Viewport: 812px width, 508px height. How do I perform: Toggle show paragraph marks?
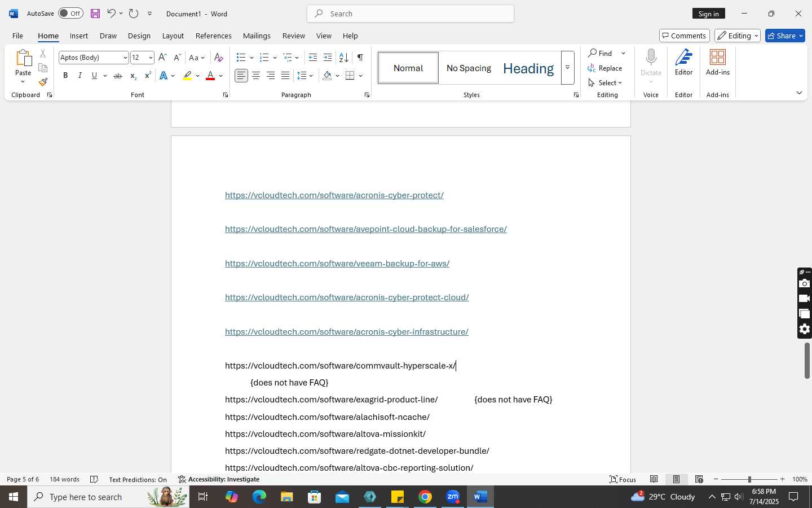(x=360, y=58)
